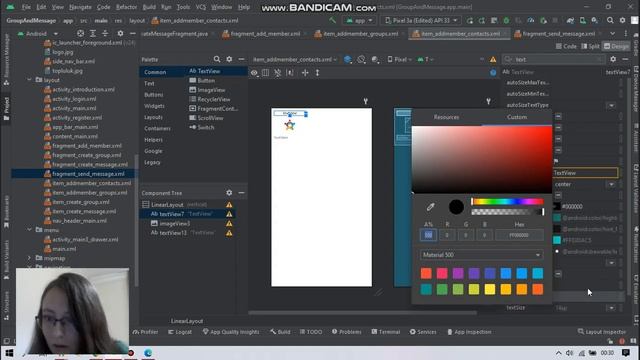Collapse the menu folder in project tree

29,230
